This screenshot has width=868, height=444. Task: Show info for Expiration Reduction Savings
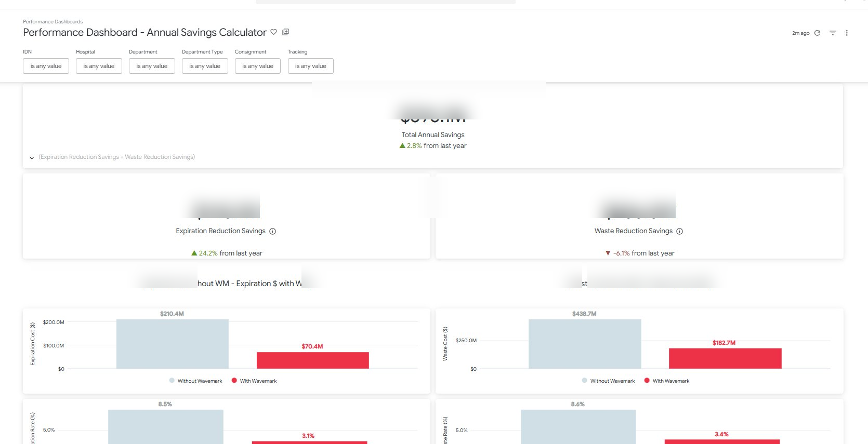coord(273,232)
